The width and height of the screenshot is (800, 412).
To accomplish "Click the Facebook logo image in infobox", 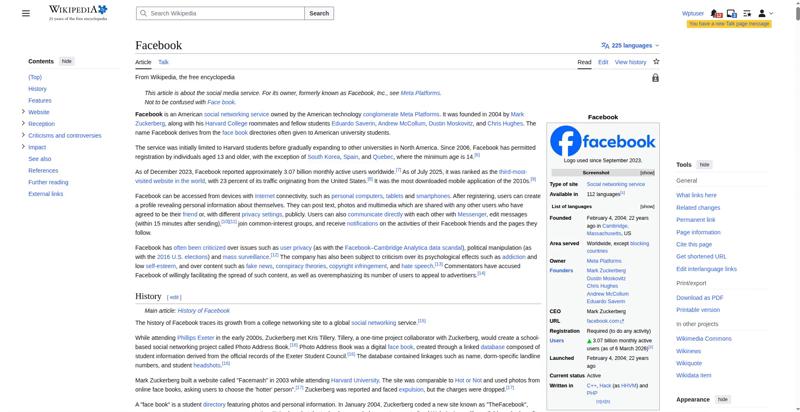I will point(603,140).
